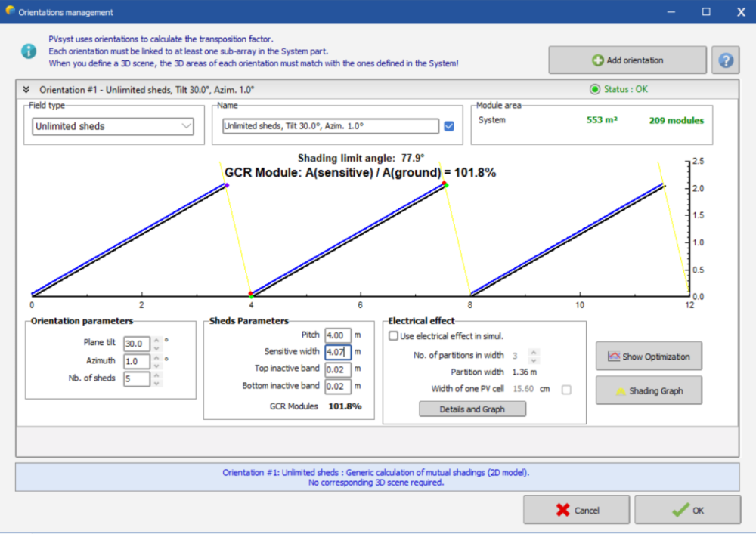Click the info icon beside the PVsyst description
The image size is (756, 534).
[x=28, y=51]
